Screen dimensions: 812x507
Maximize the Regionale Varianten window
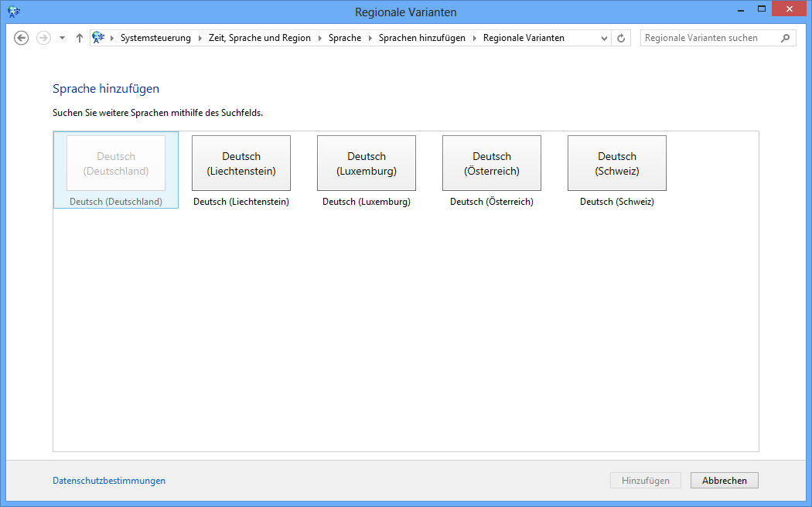coord(762,9)
